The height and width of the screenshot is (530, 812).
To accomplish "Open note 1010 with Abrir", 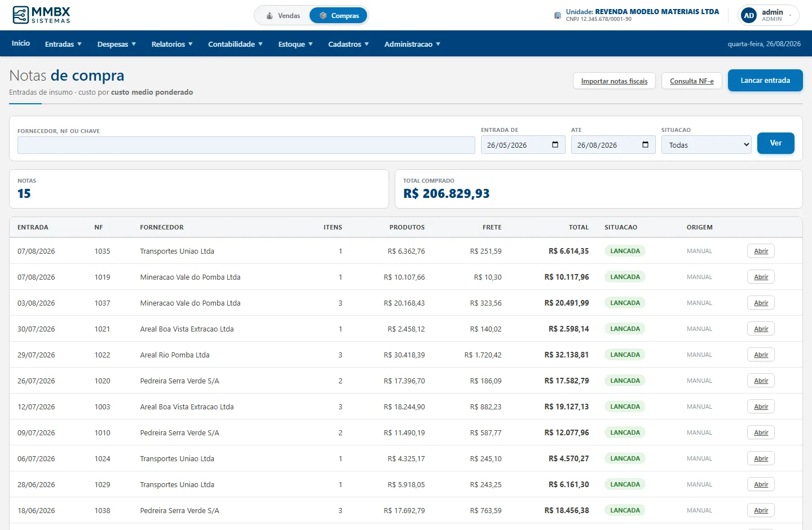I will pos(761,432).
